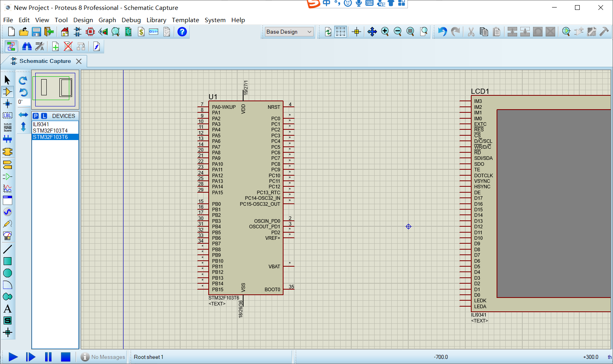The height and width of the screenshot is (364, 613).
Task: Add a new sheet
Action: point(55,47)
